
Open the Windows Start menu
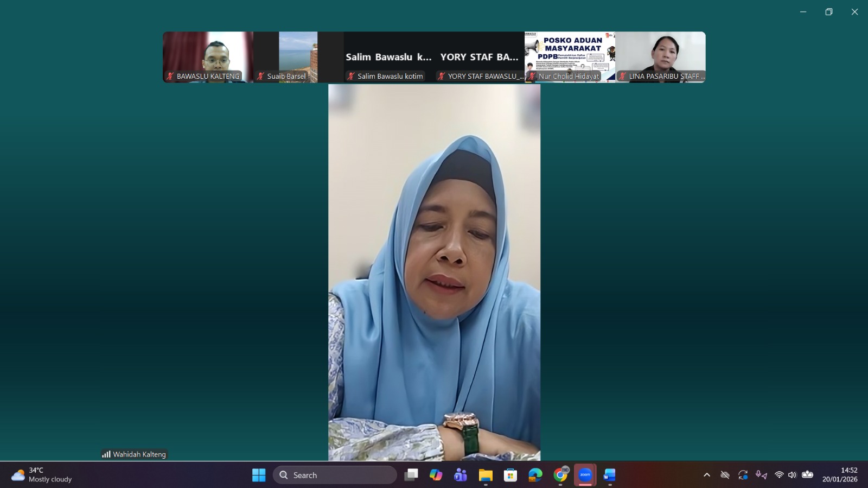(259, 475)
